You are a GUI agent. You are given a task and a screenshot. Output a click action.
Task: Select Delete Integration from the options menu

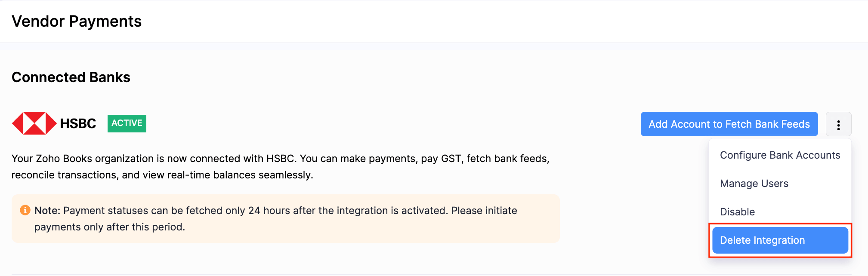780,240
